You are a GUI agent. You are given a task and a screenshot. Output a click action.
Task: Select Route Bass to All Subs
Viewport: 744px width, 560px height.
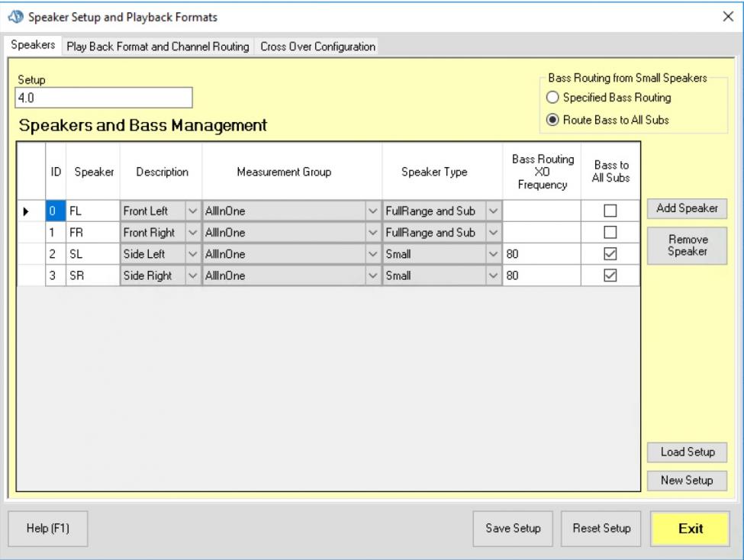(x=552, y=120)
